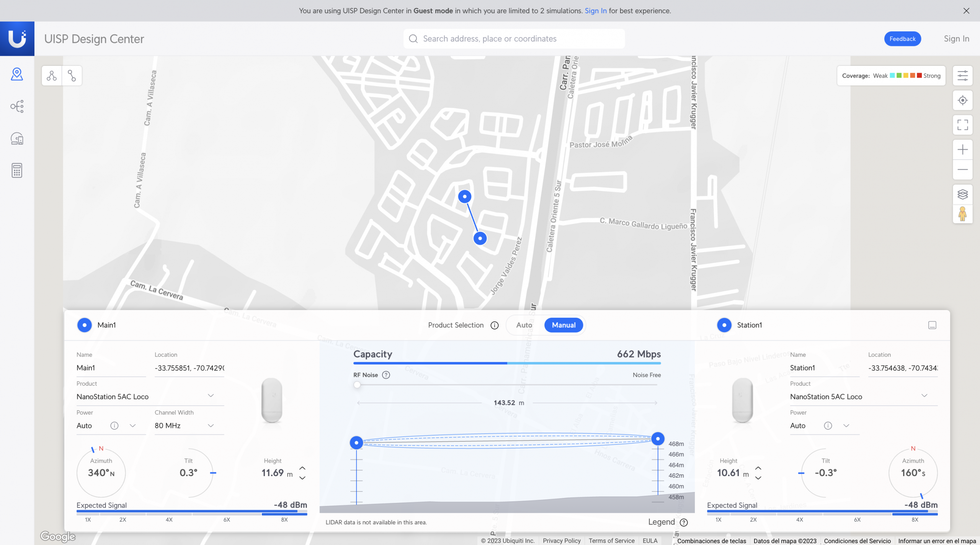Image resolution: width=980 pixels, height=545 pixels.
Task: Decrease Main1 height with down arrow
Action: click(x=302, y=478)
